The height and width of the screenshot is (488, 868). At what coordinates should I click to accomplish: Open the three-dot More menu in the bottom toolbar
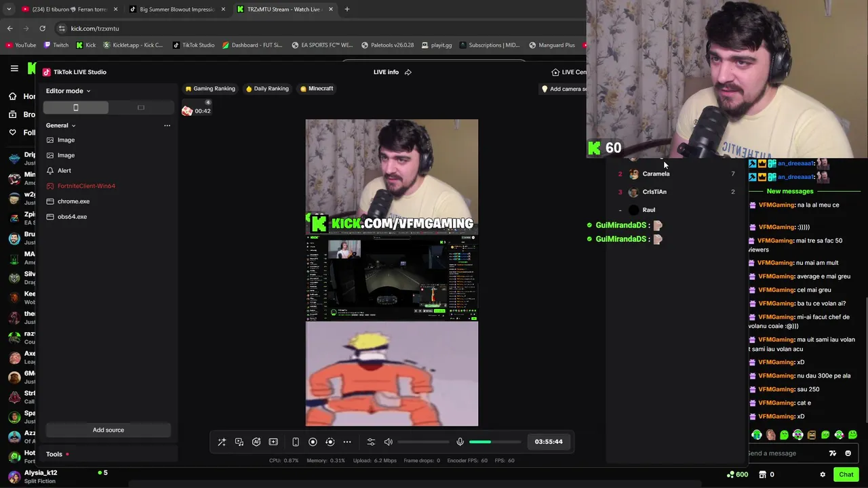[347, 442]
